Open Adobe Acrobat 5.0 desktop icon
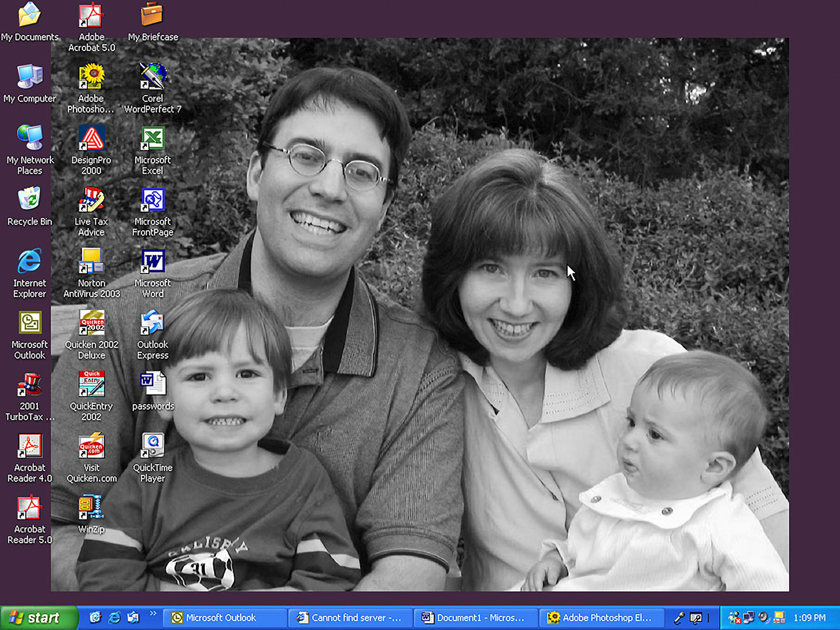 click(x=91, y=16)
